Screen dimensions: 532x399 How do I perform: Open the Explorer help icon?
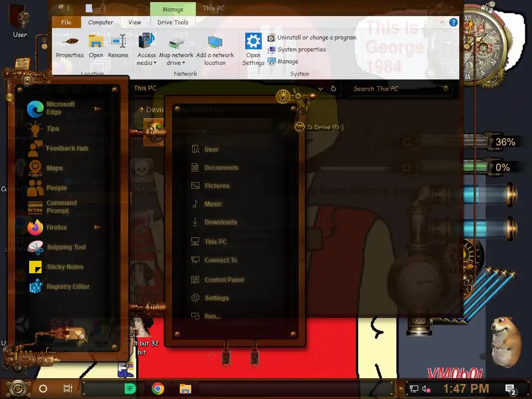pos(453,22)
